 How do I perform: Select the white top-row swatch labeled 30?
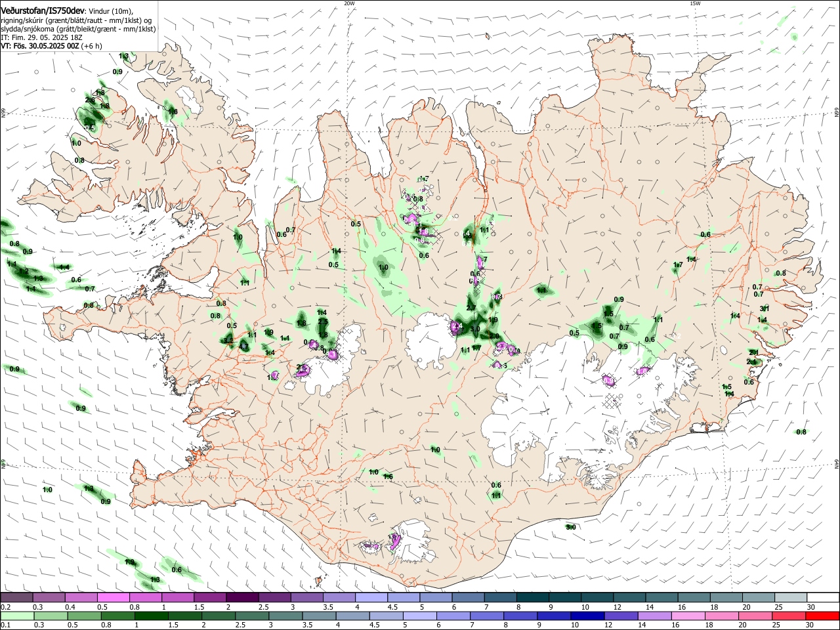[x=822, y=597]
